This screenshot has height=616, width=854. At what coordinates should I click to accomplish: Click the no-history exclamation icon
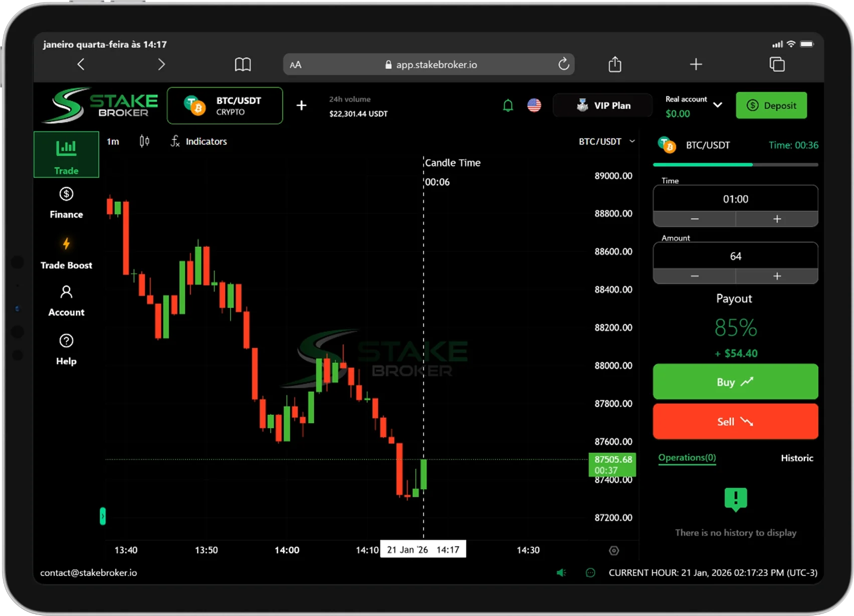pos(736,499)
